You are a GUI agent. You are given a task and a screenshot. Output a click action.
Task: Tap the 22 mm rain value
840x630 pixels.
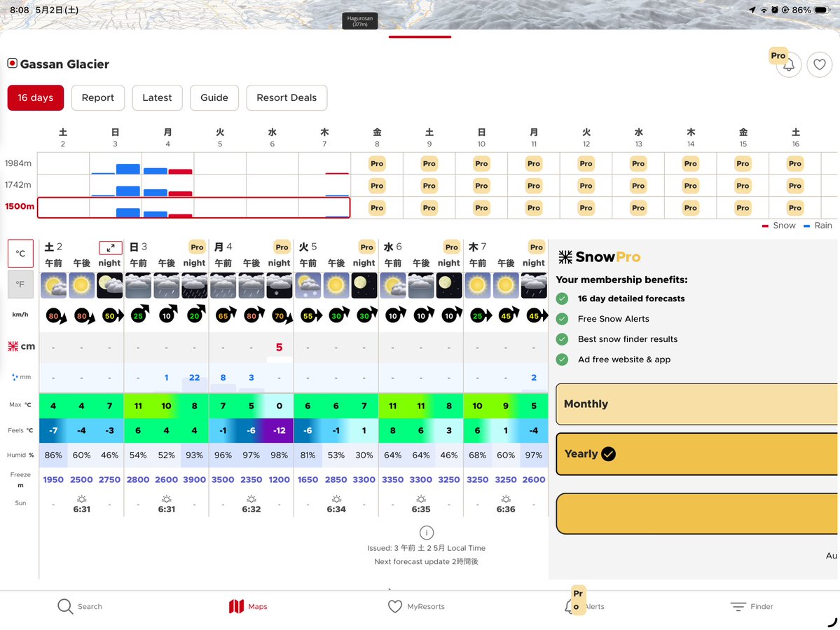pos(195,378)
